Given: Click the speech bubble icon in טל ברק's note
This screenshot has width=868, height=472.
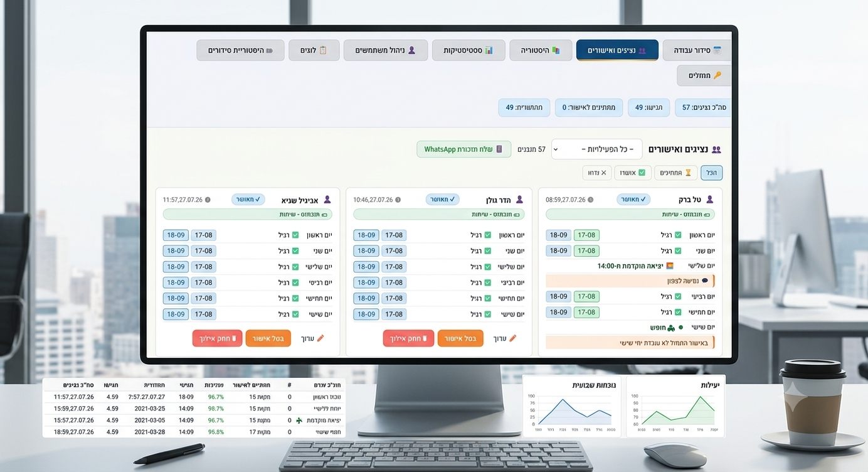Looking at the screenshot, I should (704, 281).
